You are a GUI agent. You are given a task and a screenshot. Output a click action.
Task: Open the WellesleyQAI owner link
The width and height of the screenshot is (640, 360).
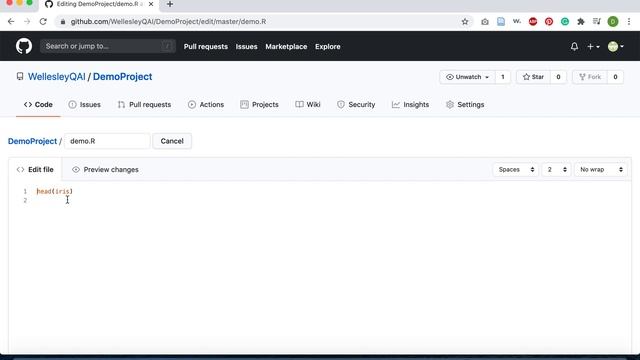pyautogui.click(x=56, y=77)
